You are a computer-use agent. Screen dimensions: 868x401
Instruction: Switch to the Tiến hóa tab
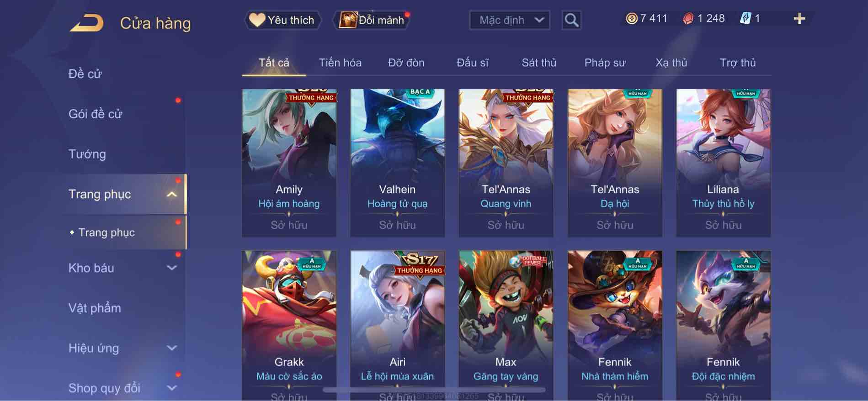(x=340, y=63)
